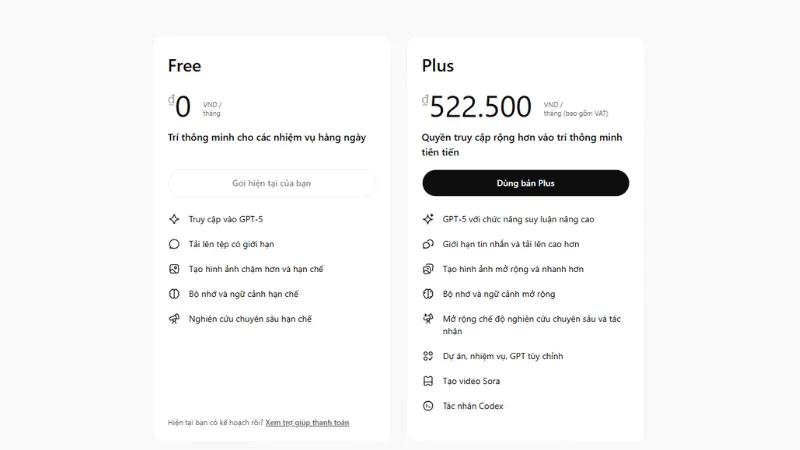Click the chat icon for Giới hạn tin nhắn
The height and width of the screenshot is (450, 800).
click(x=428, y=244)
